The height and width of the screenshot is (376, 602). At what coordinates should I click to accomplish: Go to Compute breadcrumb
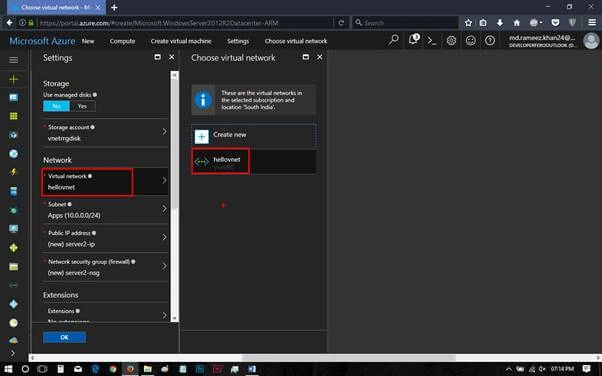click(122, 41)
